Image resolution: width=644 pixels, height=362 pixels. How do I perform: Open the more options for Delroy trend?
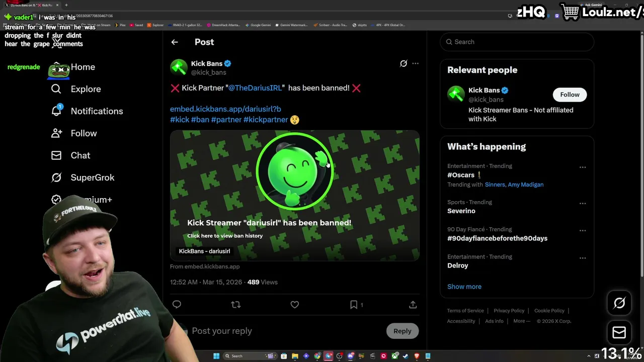[583, 258]
